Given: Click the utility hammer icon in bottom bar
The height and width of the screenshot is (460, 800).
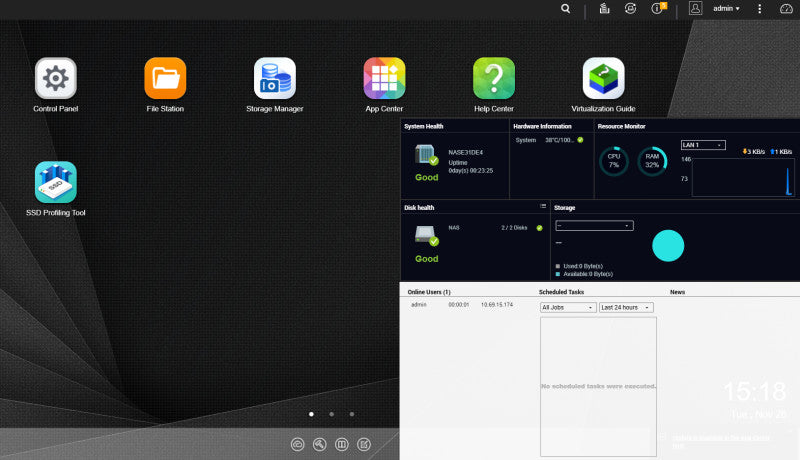Looking at the screenshot, I should pyautogui.click(x=320, y=445).
